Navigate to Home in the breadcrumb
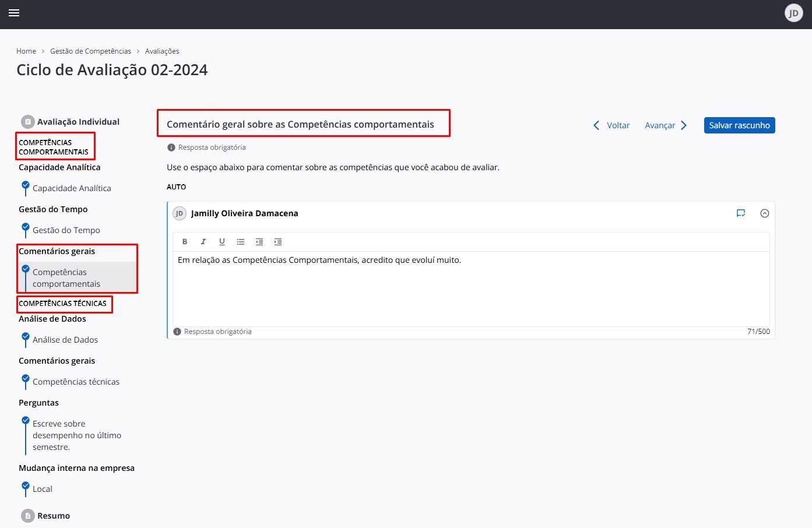 [26, 51]
